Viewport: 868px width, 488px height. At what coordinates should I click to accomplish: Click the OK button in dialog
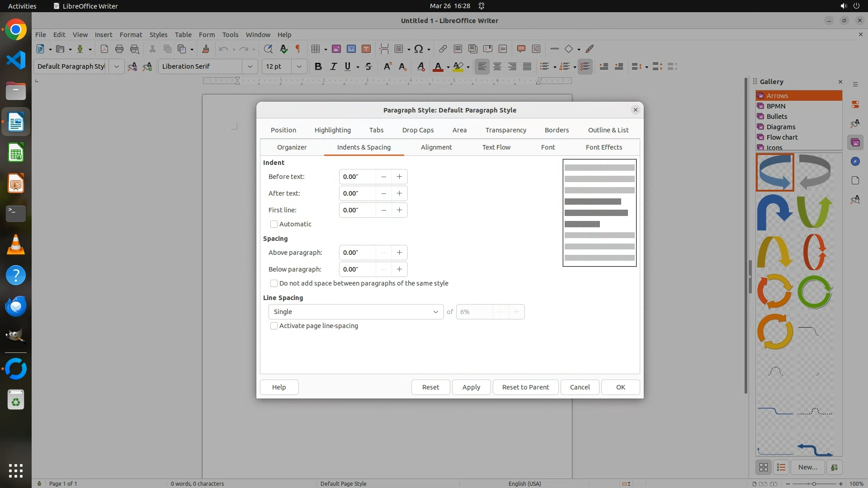click(x=620, y=387)
